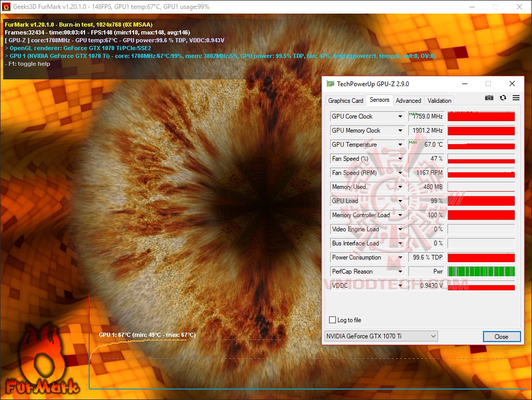Close the FurMark window
The image size is (532, 400).
[x=519, y=7]
